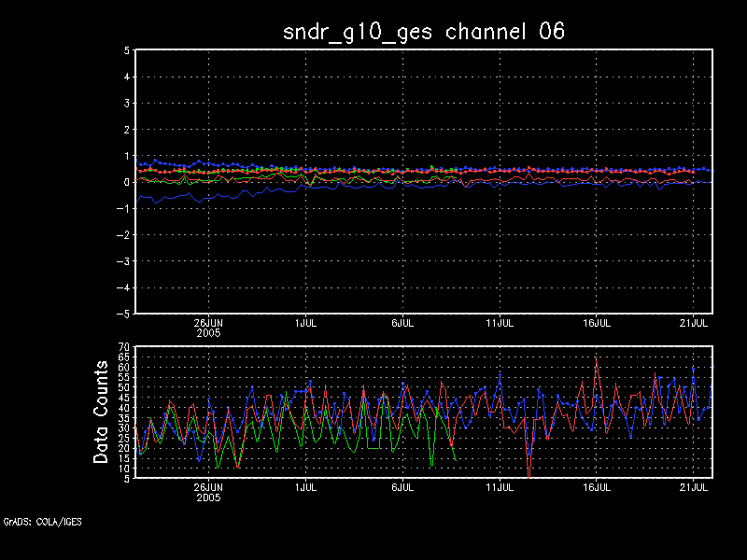The width and height of the screenshot is (747, 560).
Task: Click the 2005 year label under the upper chart
Action: pos(208,332)
